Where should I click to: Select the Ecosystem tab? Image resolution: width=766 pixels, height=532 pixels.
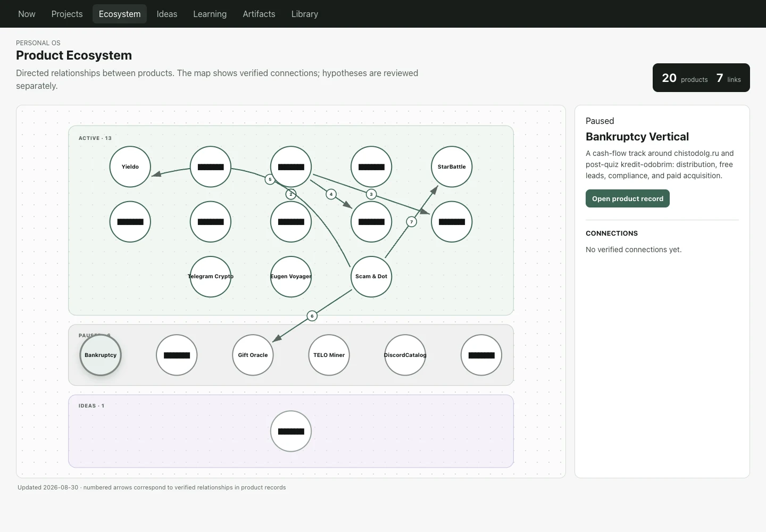120,14
